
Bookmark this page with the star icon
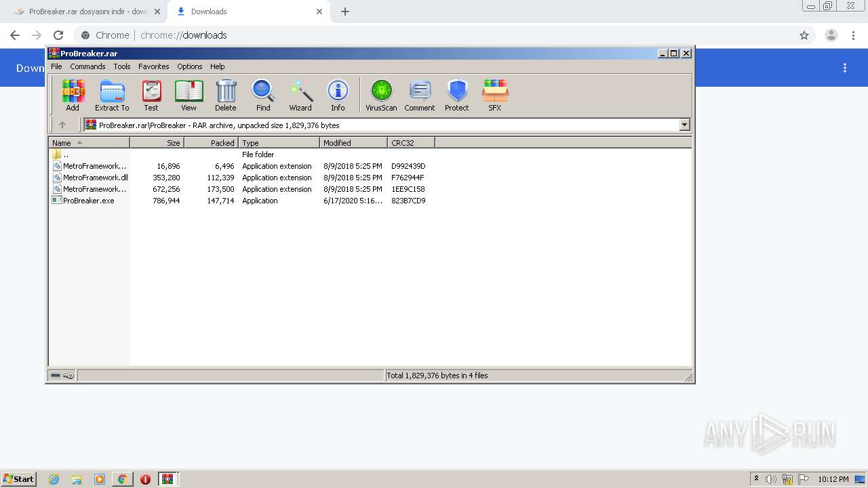pos(804,35)
